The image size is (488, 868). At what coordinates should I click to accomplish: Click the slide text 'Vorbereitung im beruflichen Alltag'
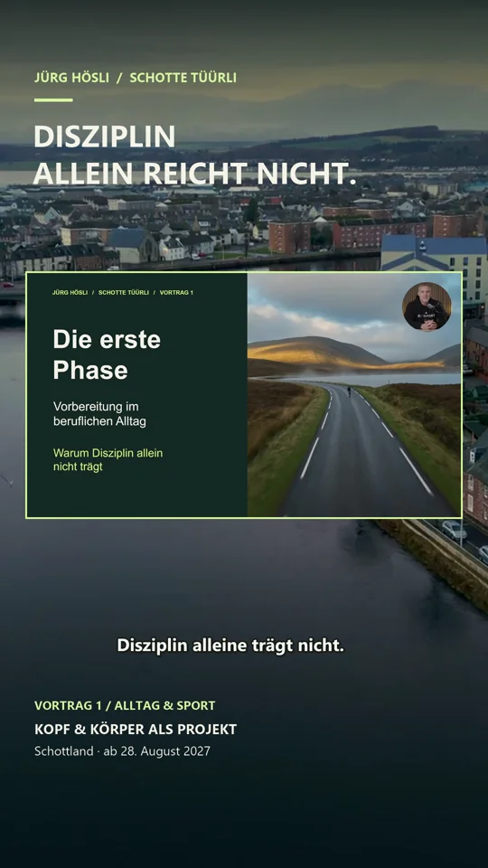click(99, 414)
